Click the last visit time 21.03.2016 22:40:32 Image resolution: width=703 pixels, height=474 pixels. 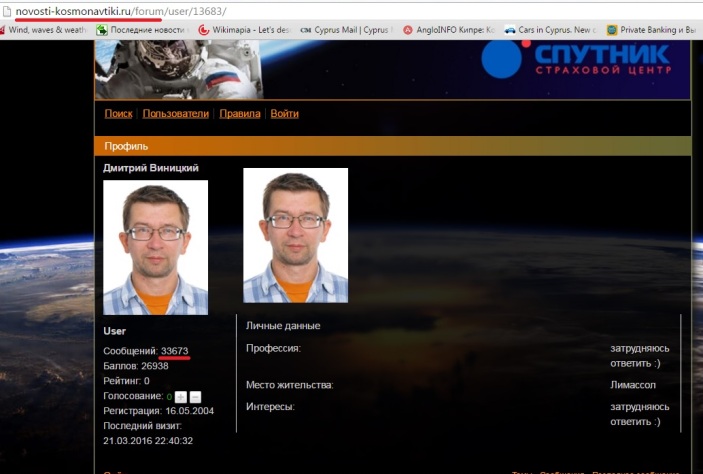tap(148, 441)
